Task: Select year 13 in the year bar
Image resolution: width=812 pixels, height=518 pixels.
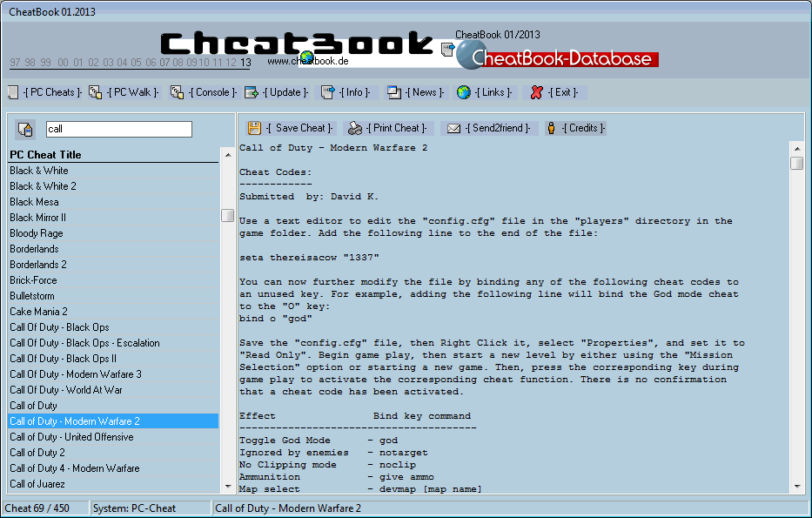Action: (245, 63)
